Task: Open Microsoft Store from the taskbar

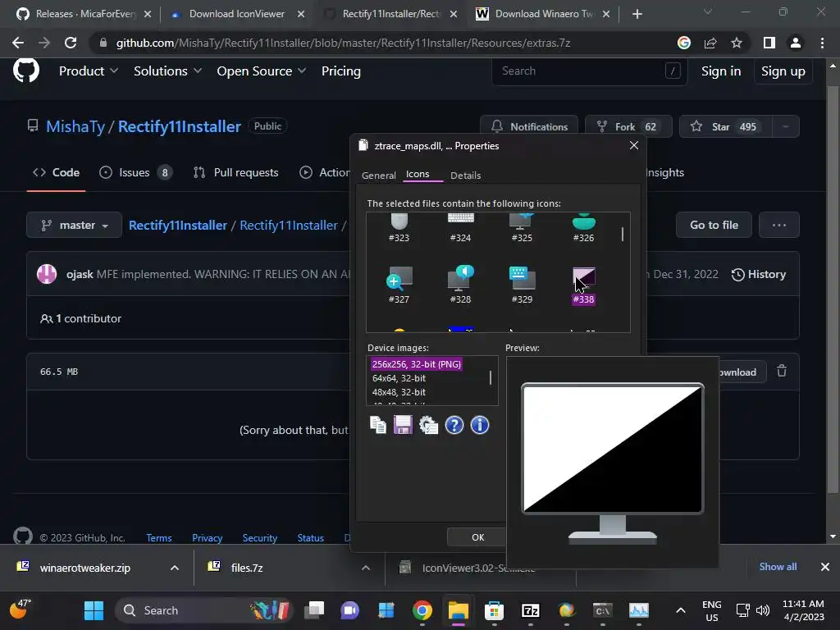Action: (x=494, y=610)
